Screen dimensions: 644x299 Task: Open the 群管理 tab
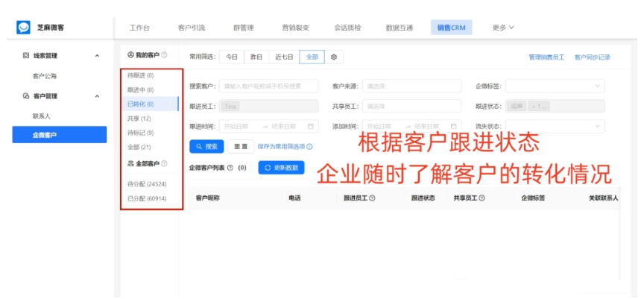click(x=244, y=28)
